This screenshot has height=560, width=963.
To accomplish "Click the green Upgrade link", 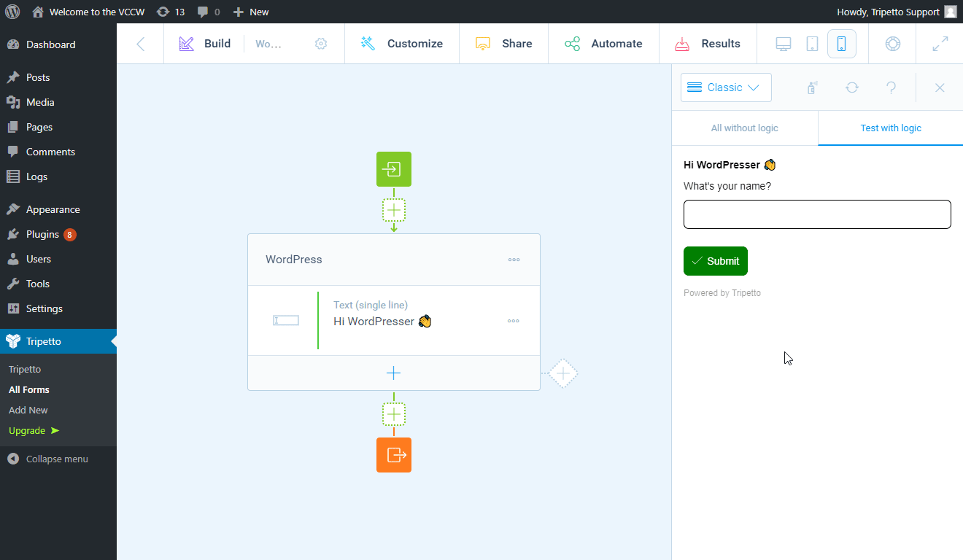I will coord(34,430).
